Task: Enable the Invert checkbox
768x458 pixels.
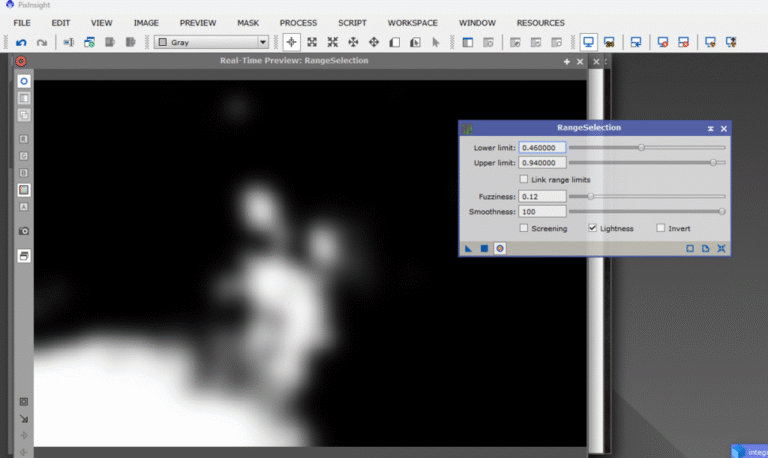Action: point(660,228)
